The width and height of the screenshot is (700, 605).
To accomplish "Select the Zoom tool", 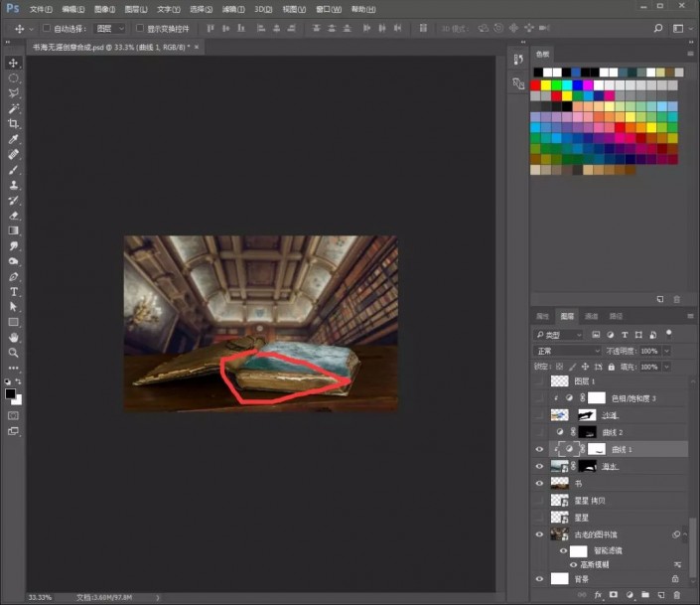I will [x=13, y=353].
